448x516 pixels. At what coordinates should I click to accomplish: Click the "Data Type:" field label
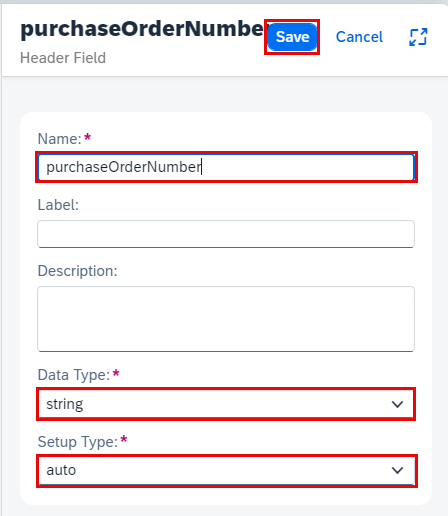click(x=74, y=375)
